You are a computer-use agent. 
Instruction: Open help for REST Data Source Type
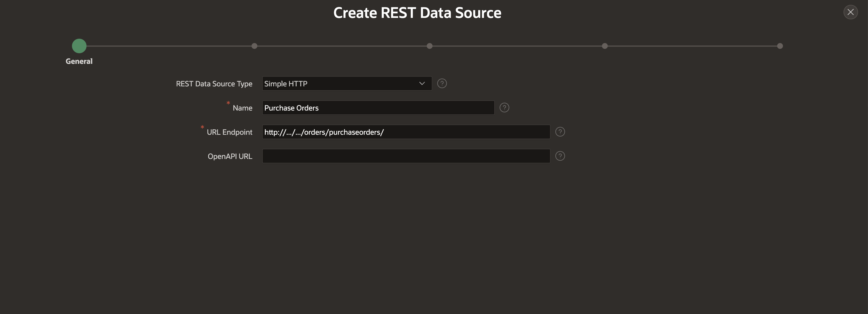pyautogui.click(x=442, y=83)
